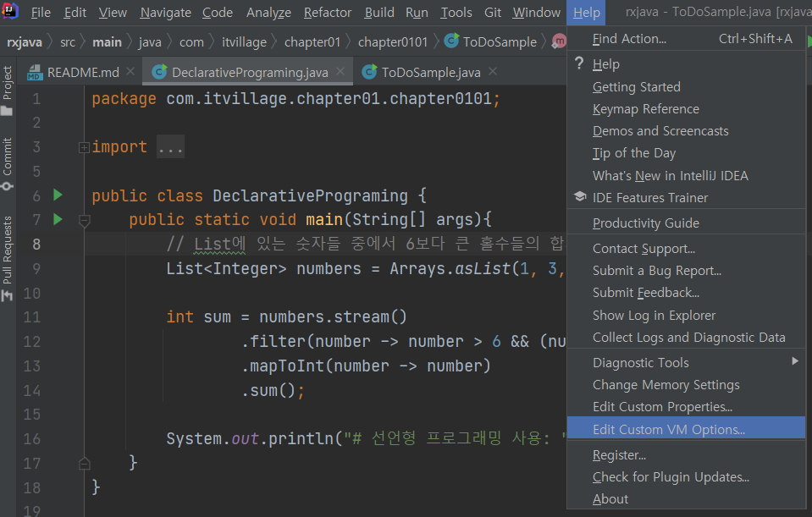Open the Tools menu

click(x=456, y=13)
